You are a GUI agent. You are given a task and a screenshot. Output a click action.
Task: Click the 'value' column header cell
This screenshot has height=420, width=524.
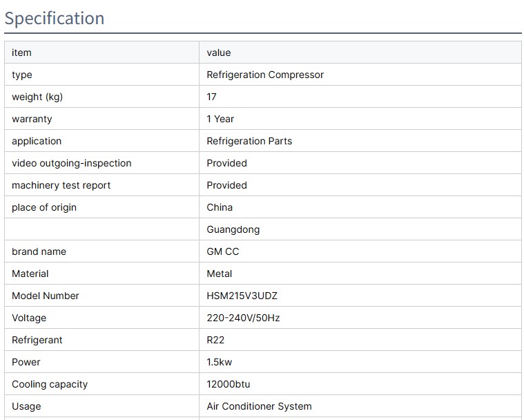(219, 52)
